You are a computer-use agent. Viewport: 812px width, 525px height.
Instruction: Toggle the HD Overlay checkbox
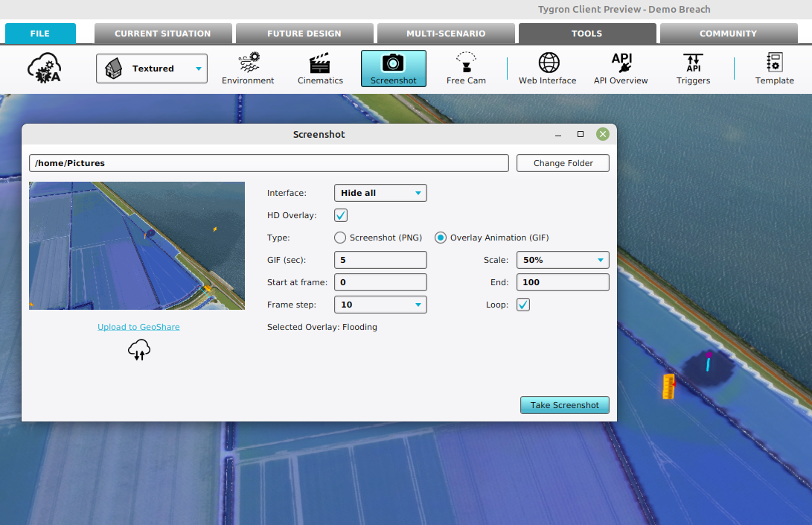341,215
